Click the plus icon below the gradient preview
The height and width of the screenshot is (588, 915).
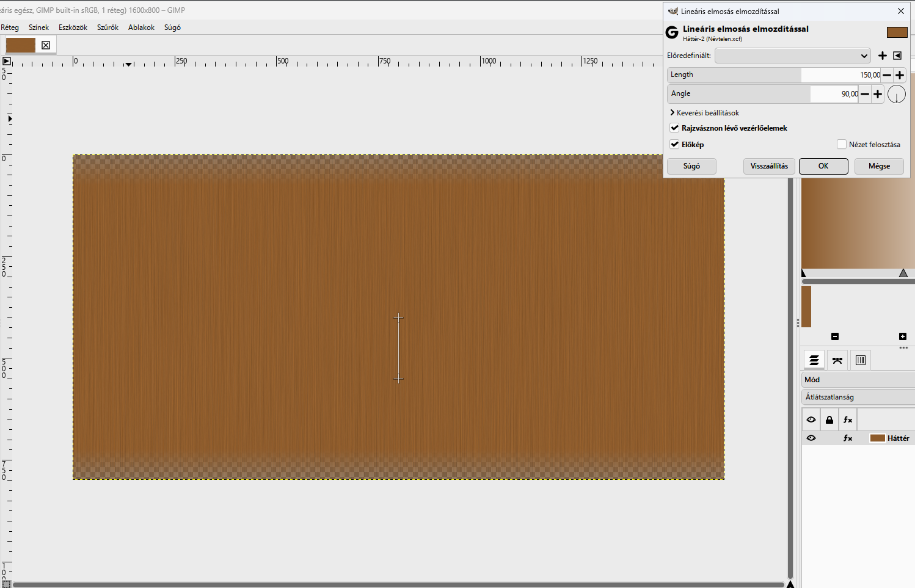click(x=903, y=336)
